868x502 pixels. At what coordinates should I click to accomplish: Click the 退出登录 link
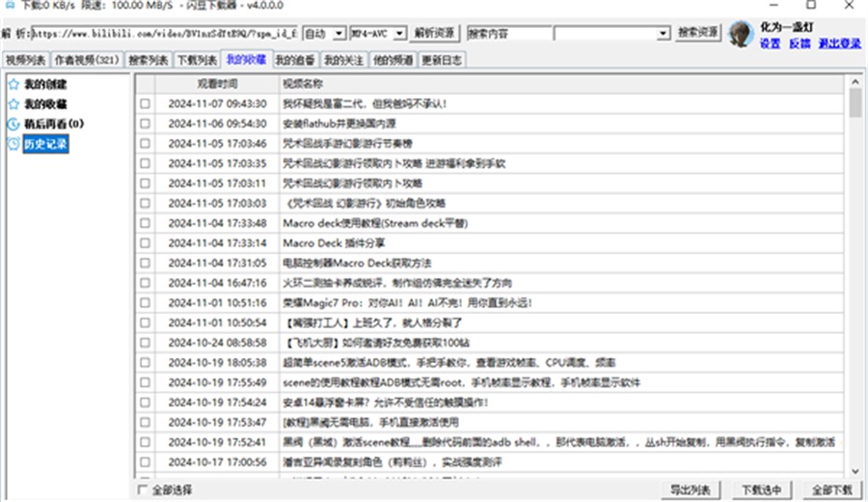pyautogui.click(x=840, y=43)
